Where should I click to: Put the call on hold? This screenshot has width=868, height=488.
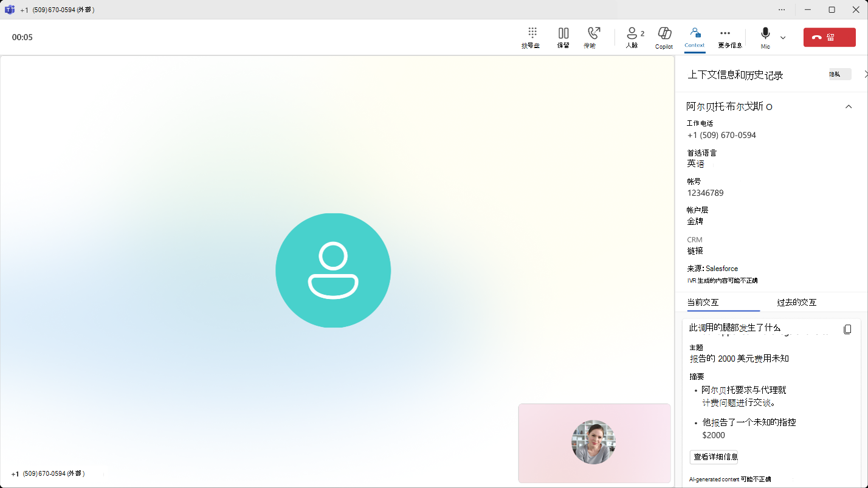pos(563,37)
